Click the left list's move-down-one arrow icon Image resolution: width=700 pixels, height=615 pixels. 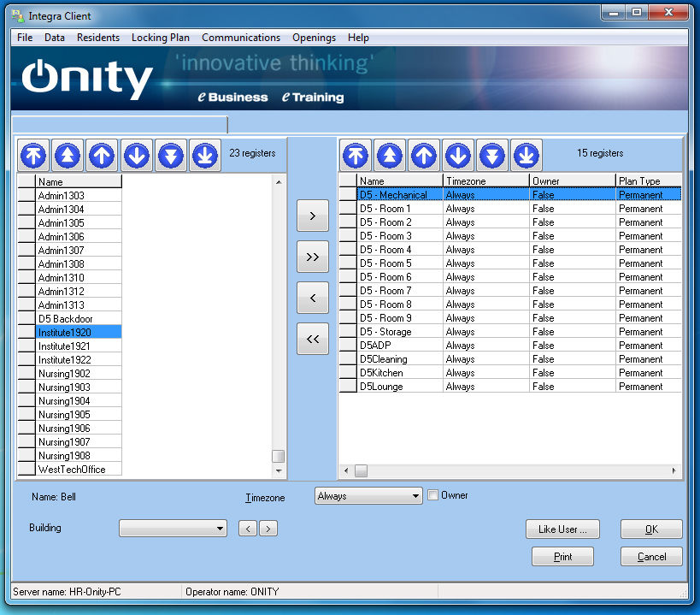click(x=137, y=155)
